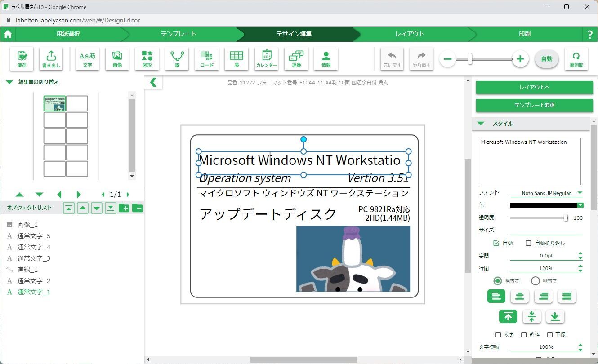Click the zoom slider handle
The image size is (598, 364).
[470, 59]
